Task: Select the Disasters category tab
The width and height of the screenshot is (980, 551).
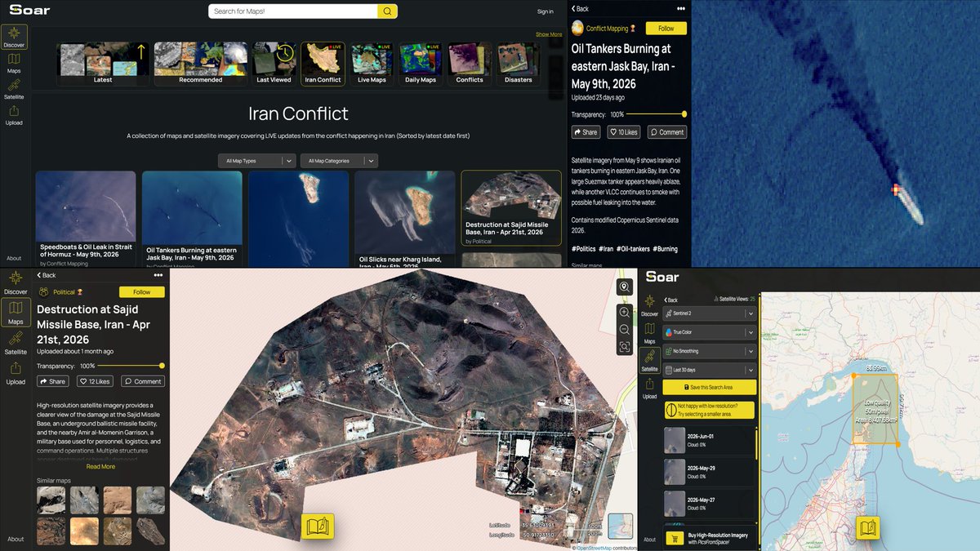Action: (x=519, y=64)
